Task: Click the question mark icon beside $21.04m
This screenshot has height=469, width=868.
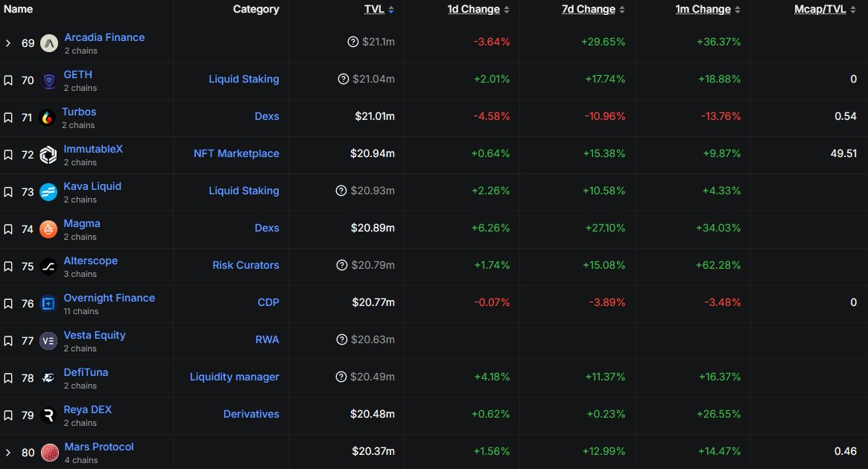Action: [343, 79]
